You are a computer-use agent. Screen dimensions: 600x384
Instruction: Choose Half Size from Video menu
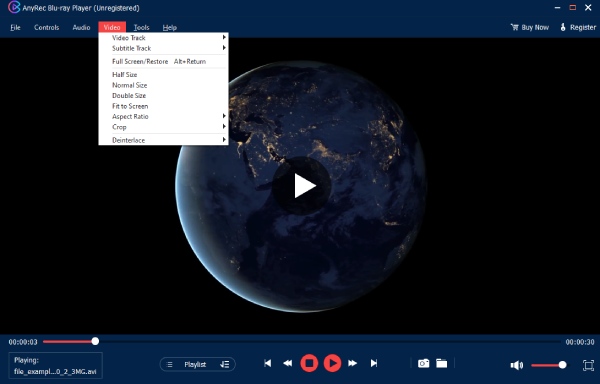pyautogui.click(x=163, y=75)
